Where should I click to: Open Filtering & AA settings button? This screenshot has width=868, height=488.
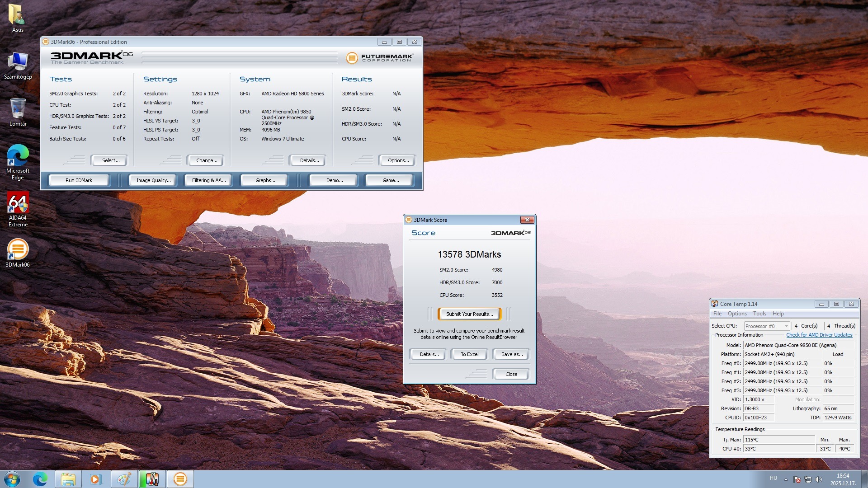208,180
